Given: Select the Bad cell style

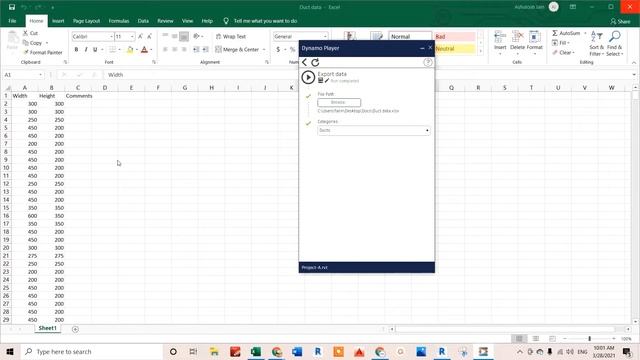Looking at the screenshot, I should [454, 37].
